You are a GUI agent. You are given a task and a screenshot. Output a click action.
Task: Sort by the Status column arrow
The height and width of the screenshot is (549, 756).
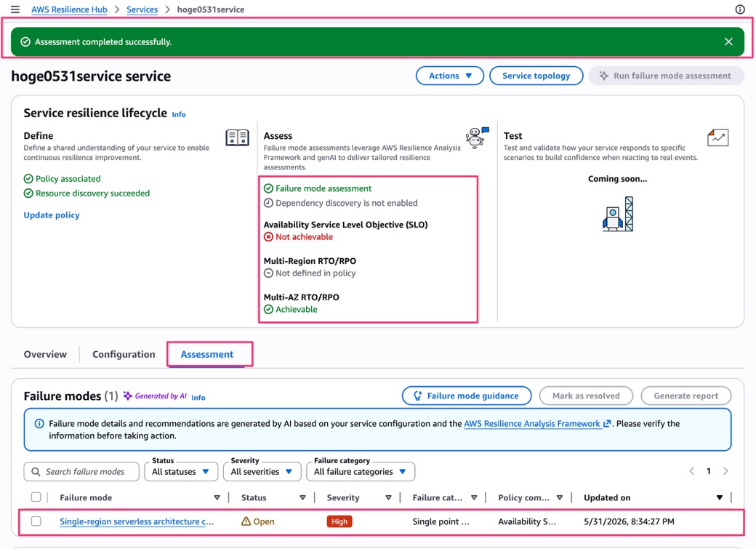302,497
